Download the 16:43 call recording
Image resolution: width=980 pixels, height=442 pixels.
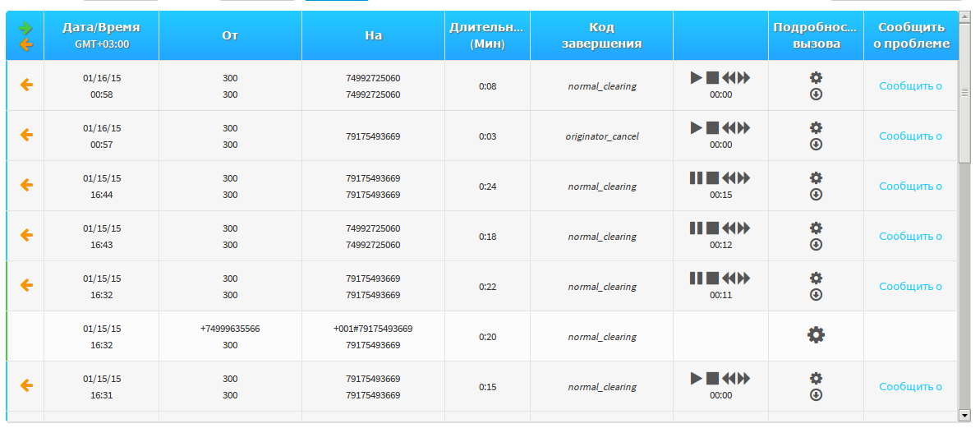pos(816,245)
